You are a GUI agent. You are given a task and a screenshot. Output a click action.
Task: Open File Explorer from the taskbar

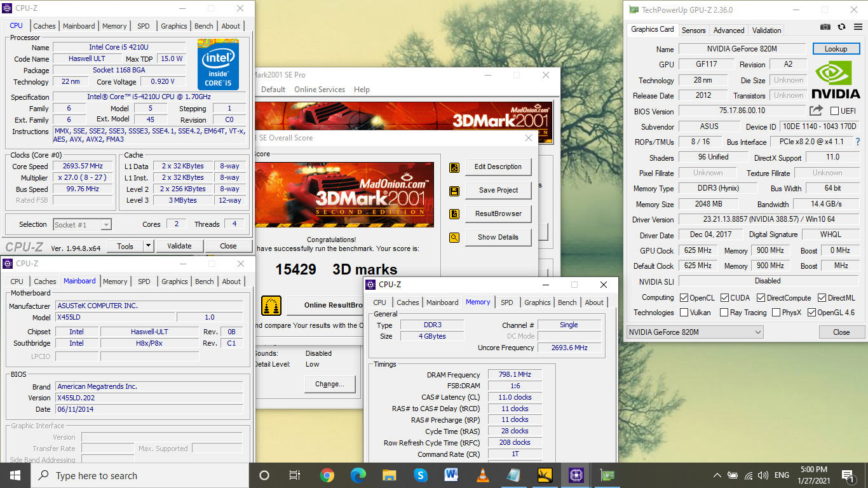pyautogui.click(x=390, y=475)
